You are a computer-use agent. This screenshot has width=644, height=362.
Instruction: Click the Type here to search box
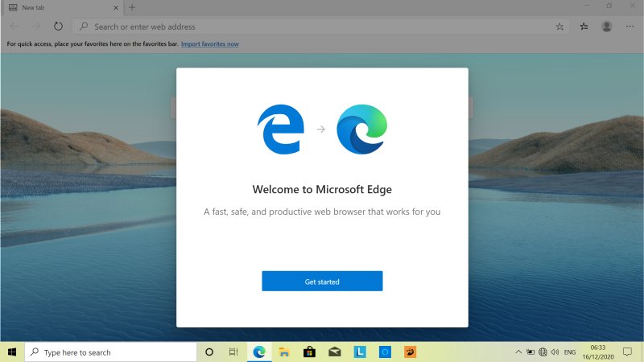(111, 352)
